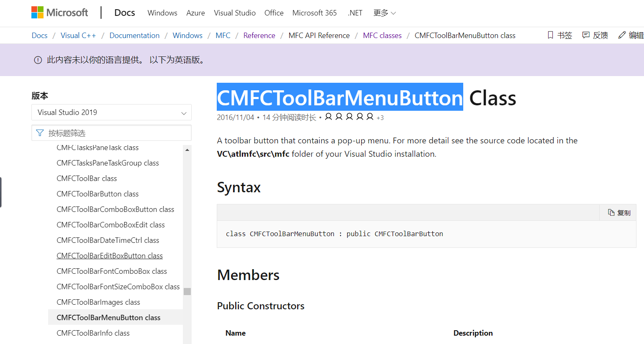Open the Windows header menu item
The width and height of the screenshot is (644, 344).
pyautogui.click(x=162, y=13)
